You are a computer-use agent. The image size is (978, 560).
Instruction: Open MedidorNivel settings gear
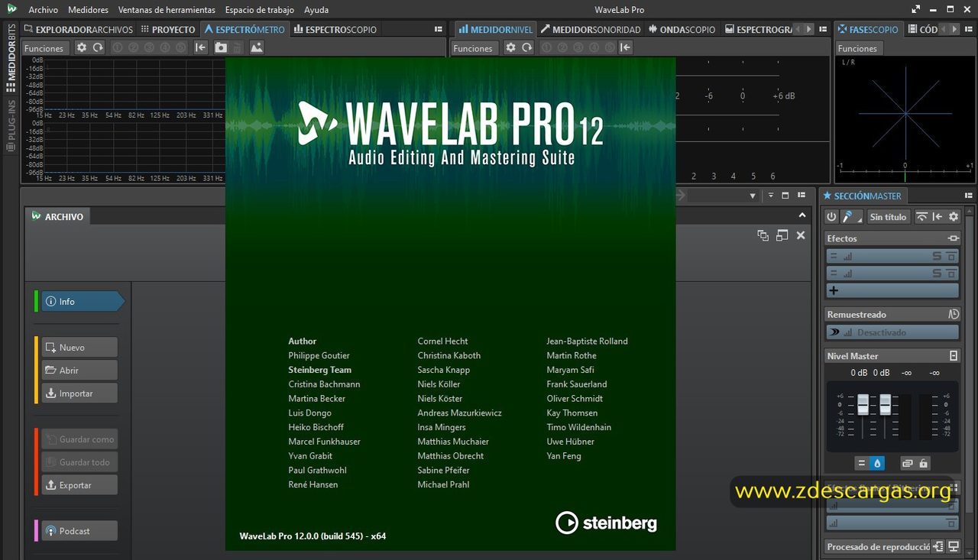(x=511, y=47)
